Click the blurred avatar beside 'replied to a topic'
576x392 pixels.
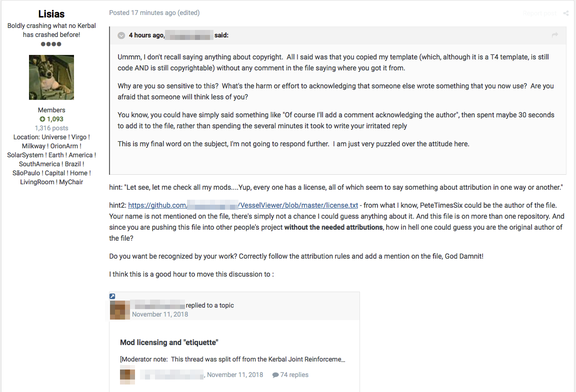[120, 310]
